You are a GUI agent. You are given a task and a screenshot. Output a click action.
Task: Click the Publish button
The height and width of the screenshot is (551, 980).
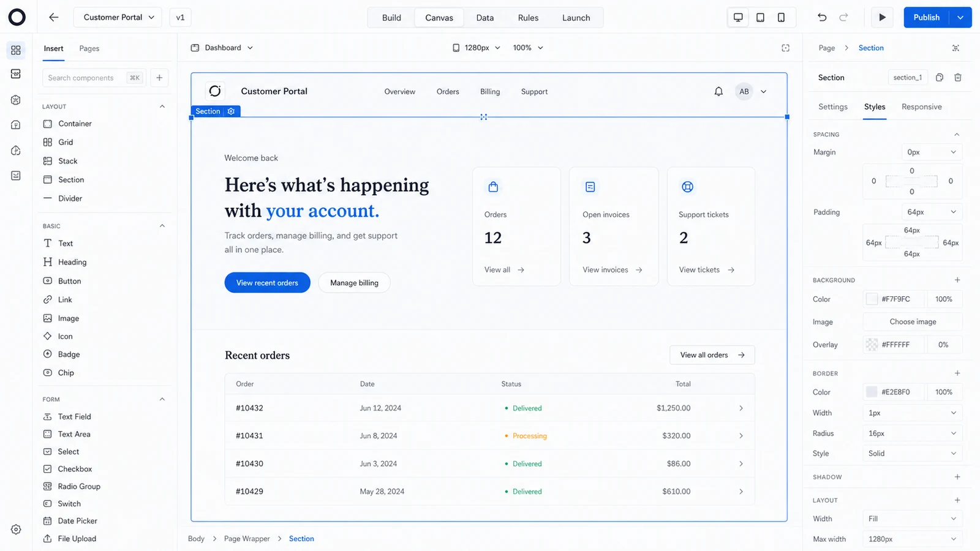pyautogui.click(x=927, y=17)
